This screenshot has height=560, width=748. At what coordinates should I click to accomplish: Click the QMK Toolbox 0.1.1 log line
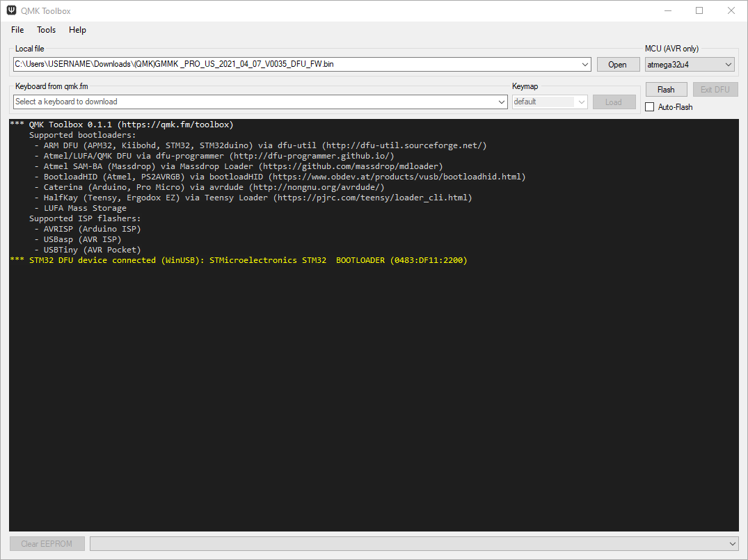pyautogui.click(x=122, y=125)
